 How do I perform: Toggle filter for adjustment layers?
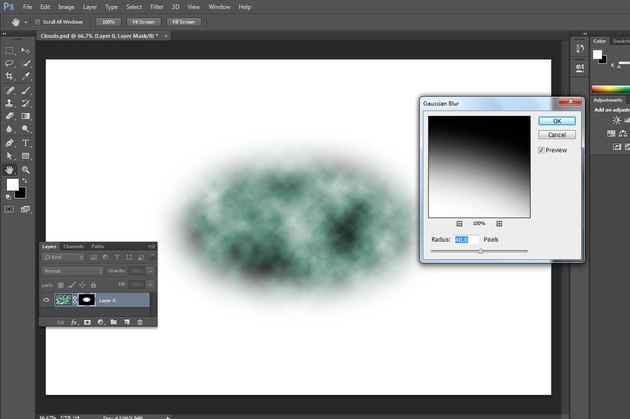click(x=105, y=258)
